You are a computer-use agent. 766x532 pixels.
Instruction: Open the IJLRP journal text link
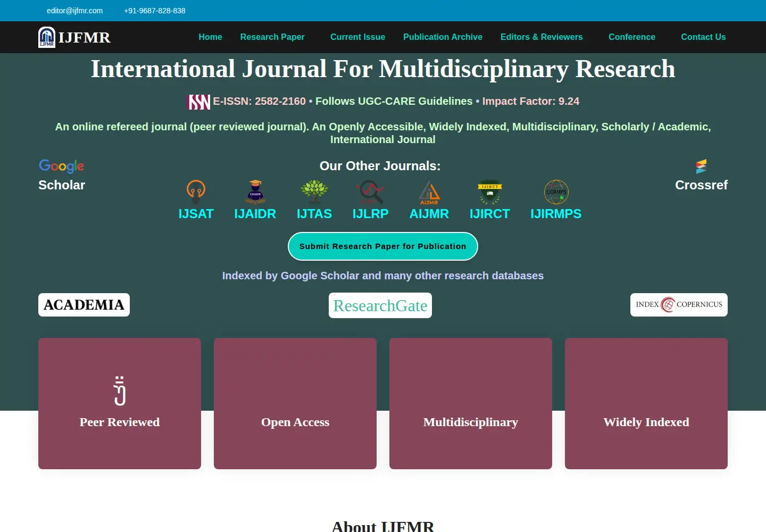[x=371, y=214]
